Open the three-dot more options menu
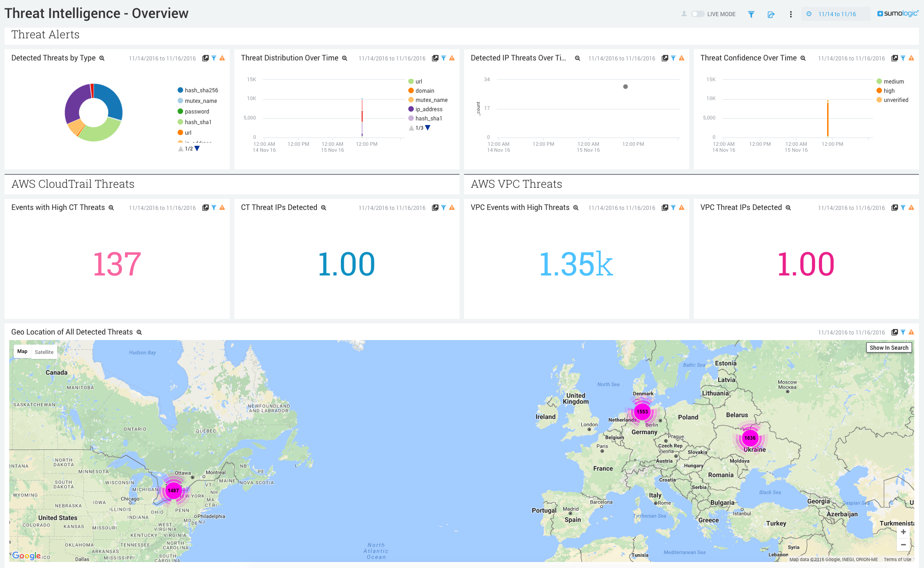This screenshot has width=924, height=568. pyautogui.click(x=791, y=14)
